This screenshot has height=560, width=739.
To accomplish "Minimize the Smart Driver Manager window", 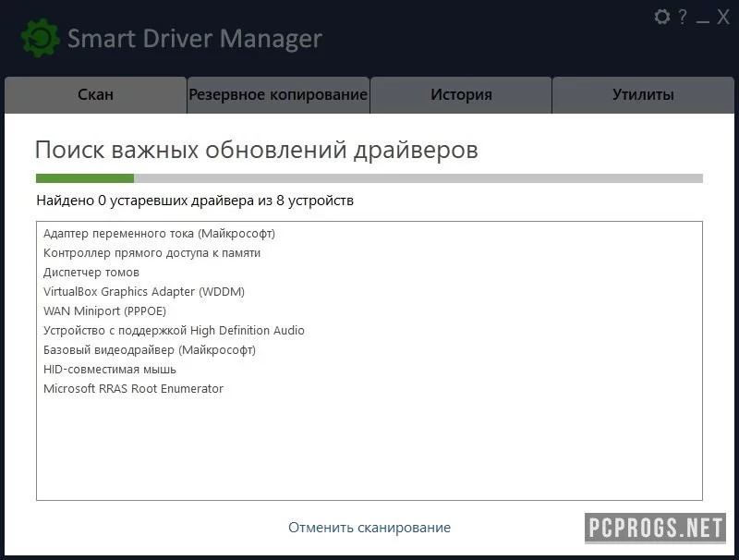I will point(703,21).
